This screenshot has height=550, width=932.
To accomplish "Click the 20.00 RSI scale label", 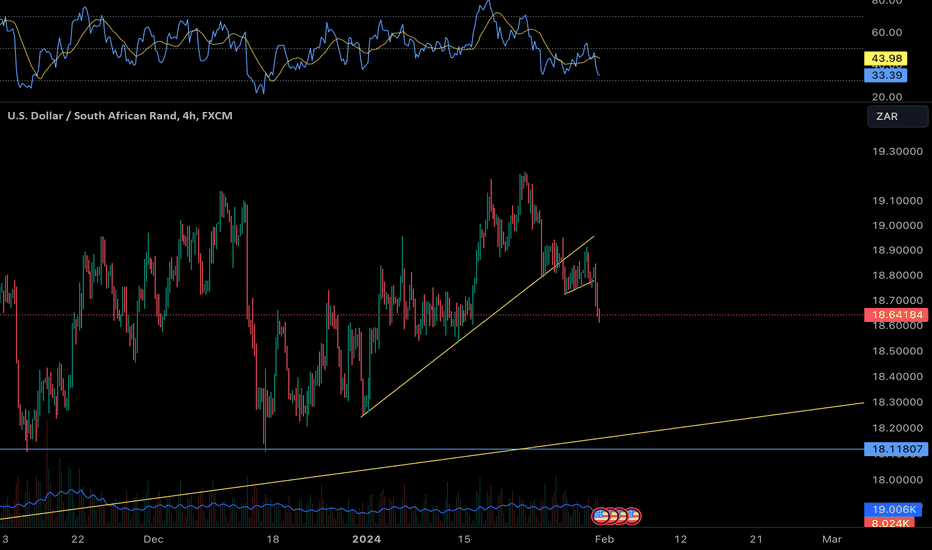I will click(x=886, y=96).
